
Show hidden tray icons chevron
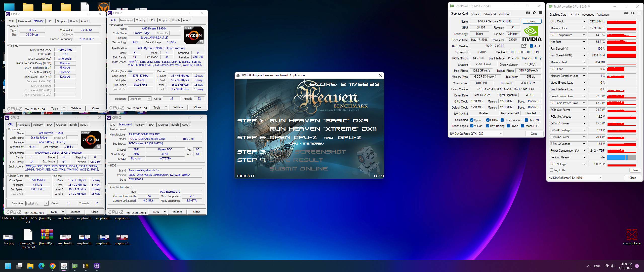(589, 266)
